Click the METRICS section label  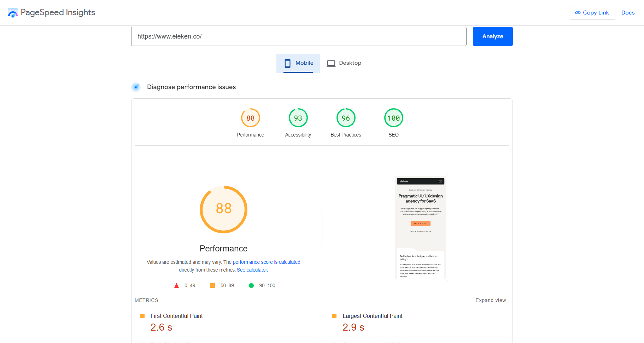(146, 300)
